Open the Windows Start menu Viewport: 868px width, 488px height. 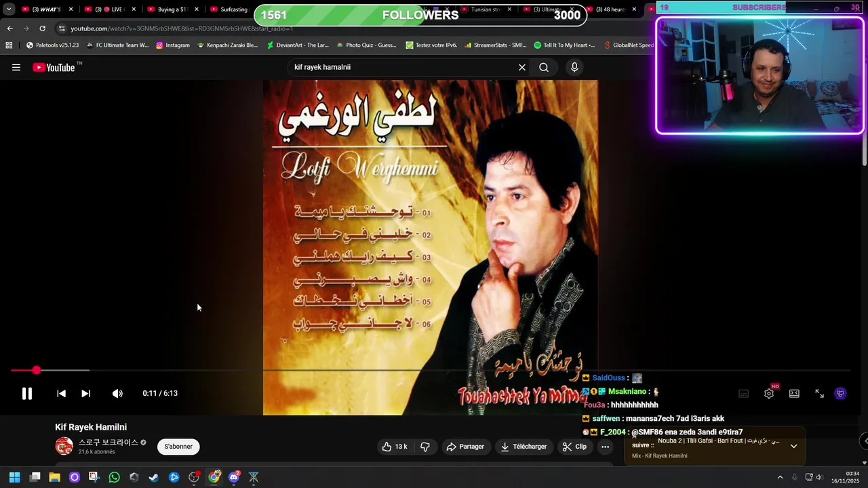pyautogui.click(x=14, y=477)
